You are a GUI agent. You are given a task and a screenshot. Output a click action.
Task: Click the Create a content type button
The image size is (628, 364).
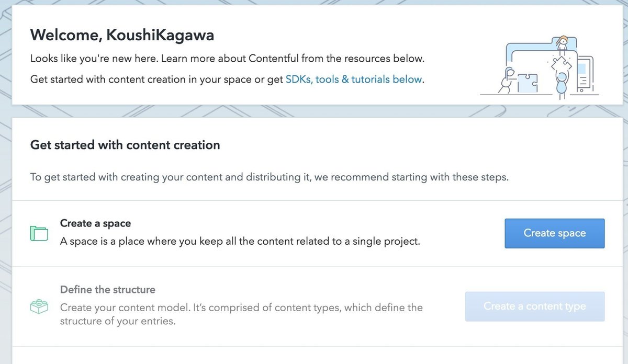point(534,306)
